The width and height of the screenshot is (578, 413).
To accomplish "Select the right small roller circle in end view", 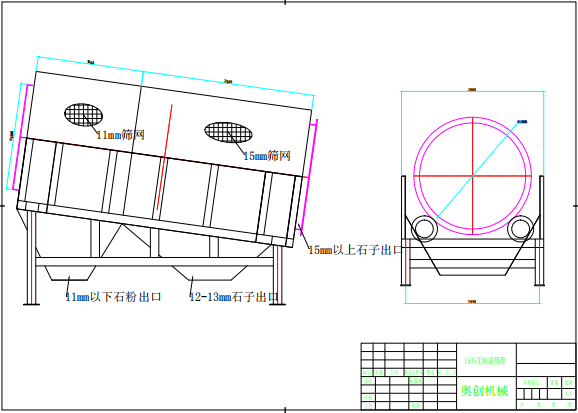I will pos(520,229).
